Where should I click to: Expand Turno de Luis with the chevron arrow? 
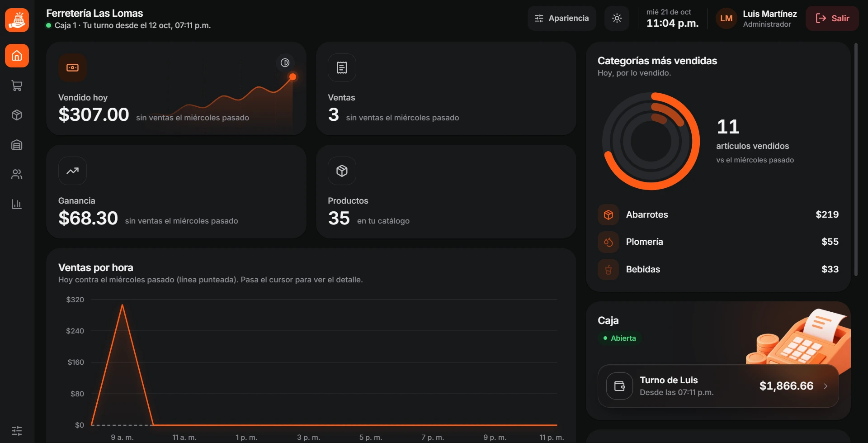coord(826,386)
